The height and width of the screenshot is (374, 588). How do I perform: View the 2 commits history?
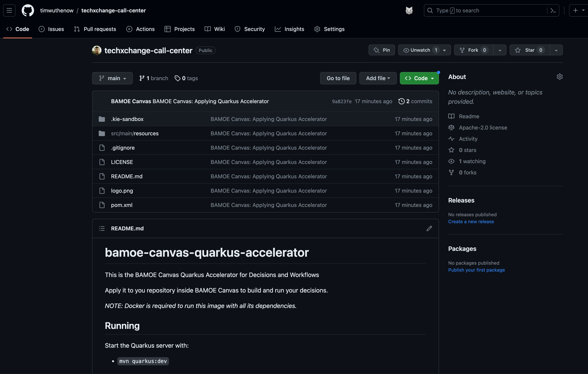point(415,101)
